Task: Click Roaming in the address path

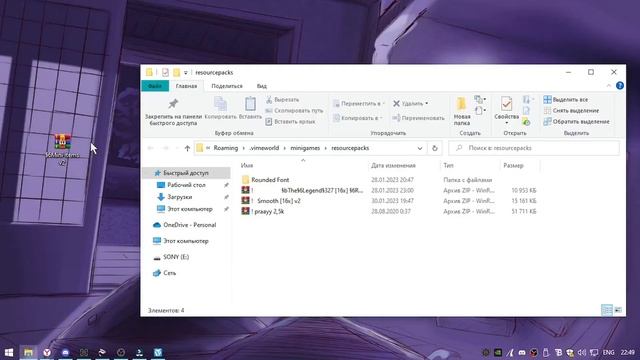Action: 226,148
